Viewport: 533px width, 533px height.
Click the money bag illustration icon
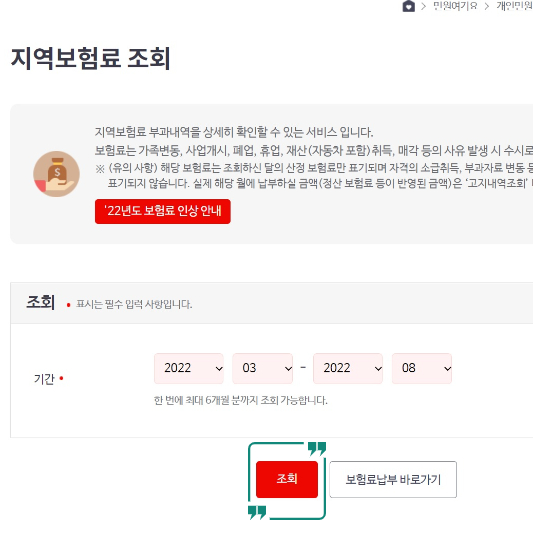point(56,174)
